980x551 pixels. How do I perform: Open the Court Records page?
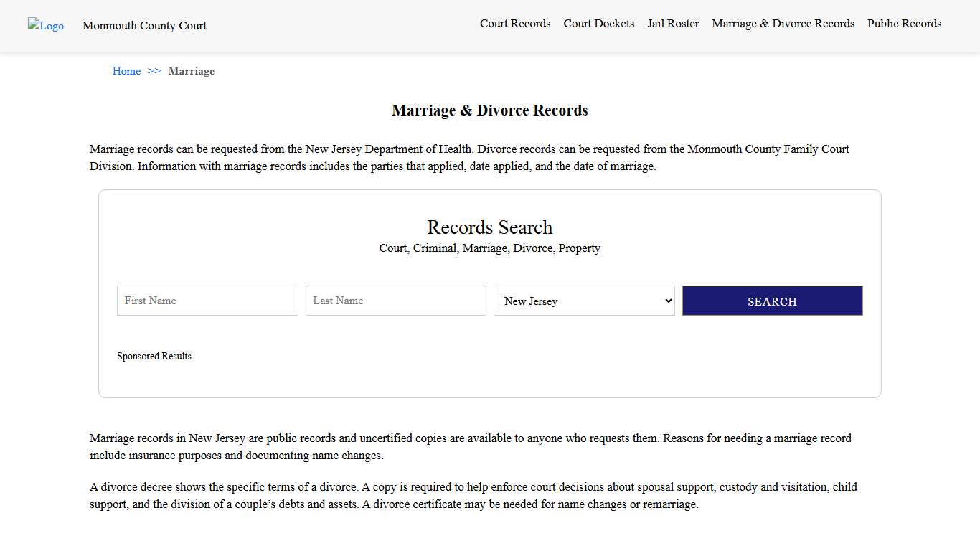coord(515,23)
